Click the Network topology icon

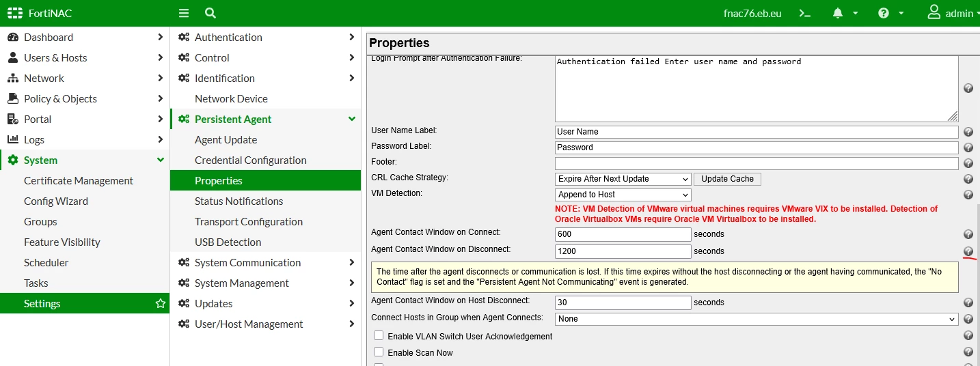[13, 78]
